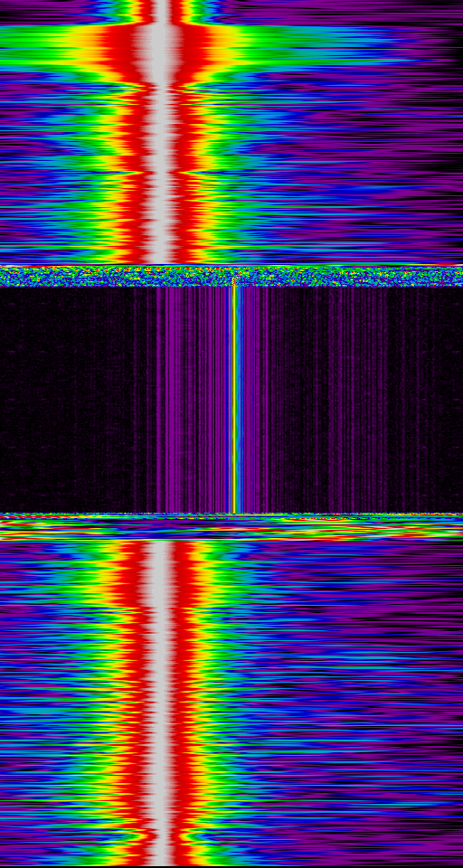Click the green line's top where it meets noise band

234,282
